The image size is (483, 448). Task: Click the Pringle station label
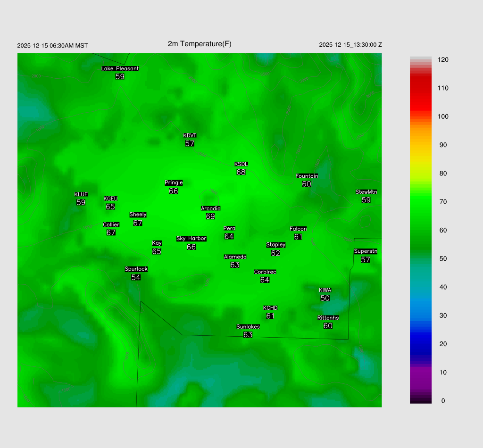pos(174,183)
